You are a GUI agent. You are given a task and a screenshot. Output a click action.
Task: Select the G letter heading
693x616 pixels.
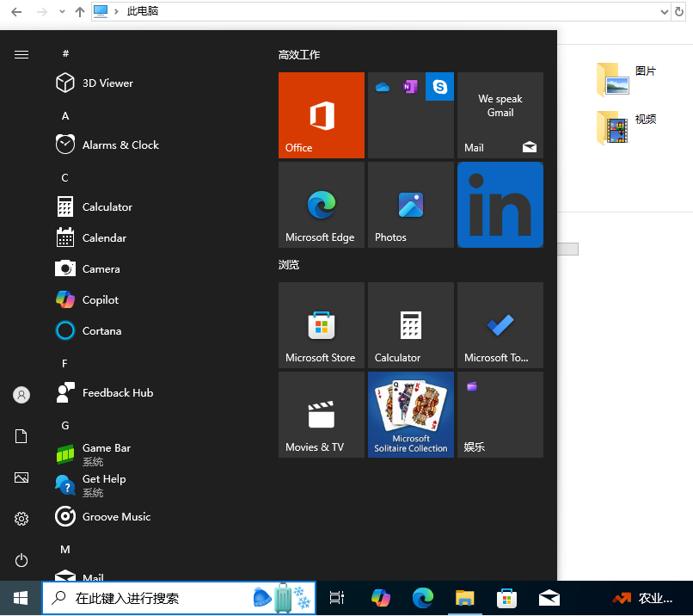(65, 425)
